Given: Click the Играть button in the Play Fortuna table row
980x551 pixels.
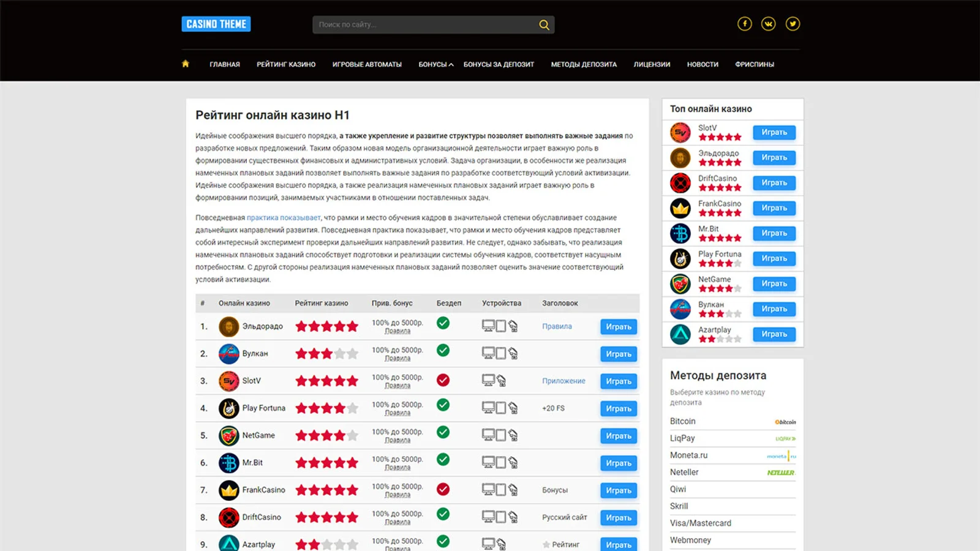Looking at the screenshot, I should click(619, 409).
